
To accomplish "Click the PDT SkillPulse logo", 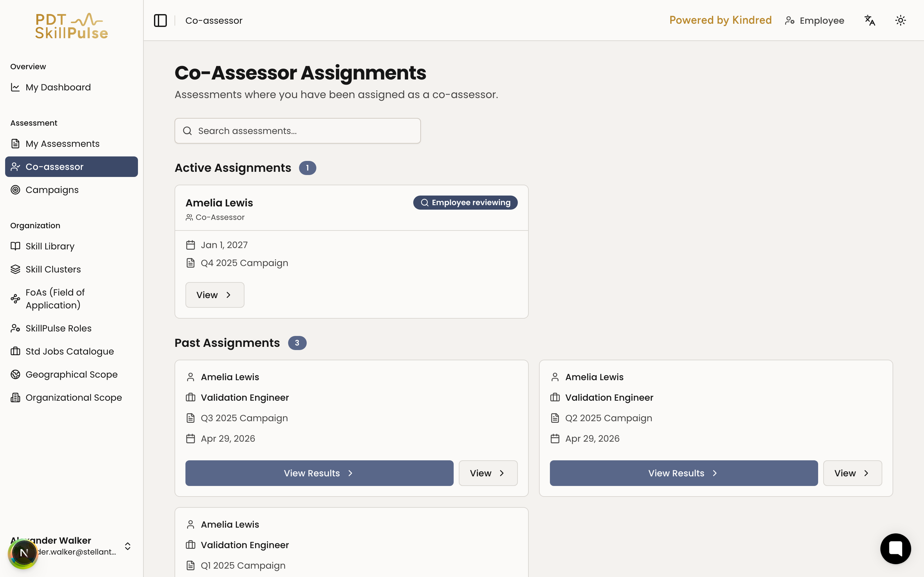I will (x=72, y=26).
